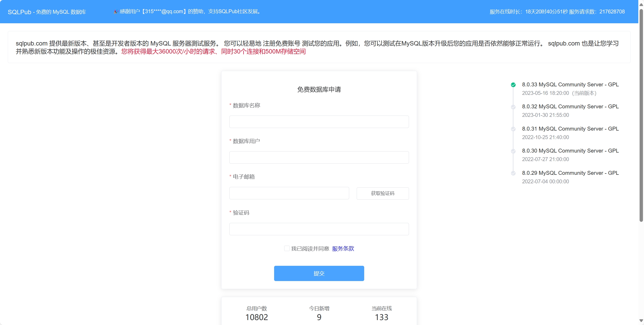Click the timeline dot for version 8.0.29
The image size is (644, 325).
tap(513, 173)
